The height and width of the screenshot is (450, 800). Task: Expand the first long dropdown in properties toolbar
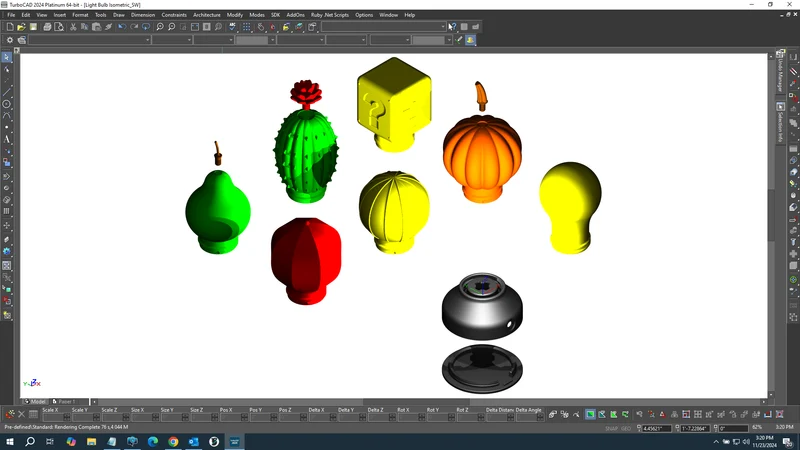point(90,40)
